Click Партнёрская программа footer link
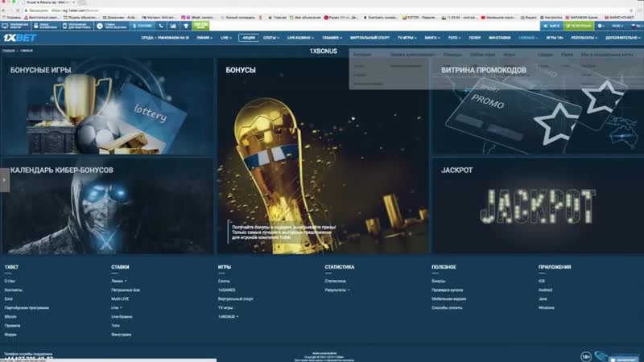The image size is (644, 362). [x=27, y=308]
